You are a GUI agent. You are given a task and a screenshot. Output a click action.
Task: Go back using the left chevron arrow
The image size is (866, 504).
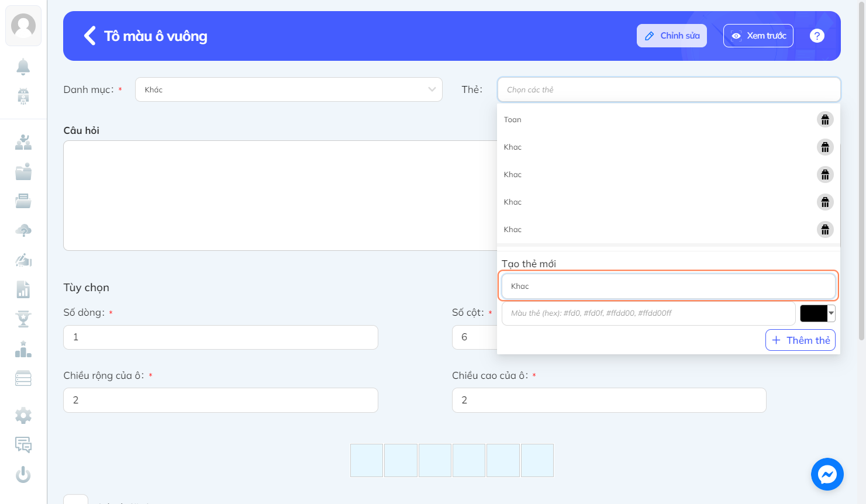89,36
